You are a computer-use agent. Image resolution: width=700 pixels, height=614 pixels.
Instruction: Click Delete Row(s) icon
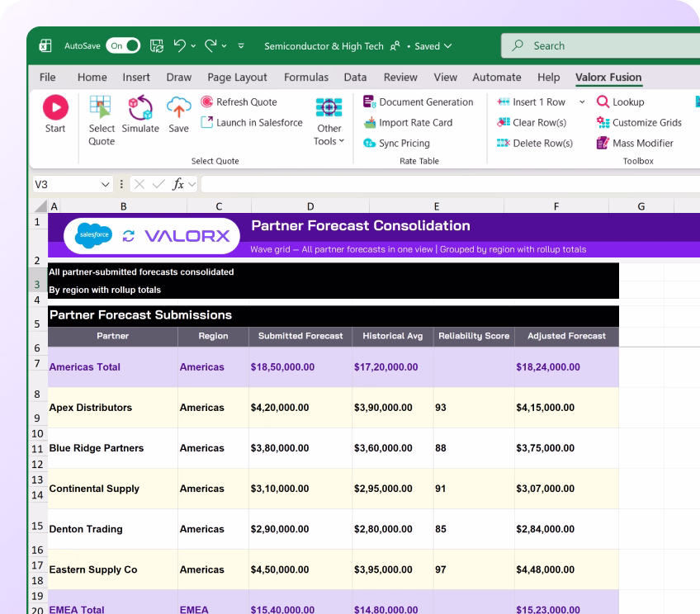coord(504,143)
